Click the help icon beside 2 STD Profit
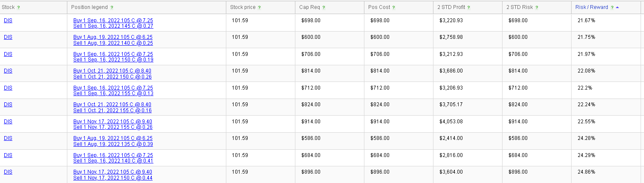The width and height of the screenshot is (644, 183). [469, 8]
